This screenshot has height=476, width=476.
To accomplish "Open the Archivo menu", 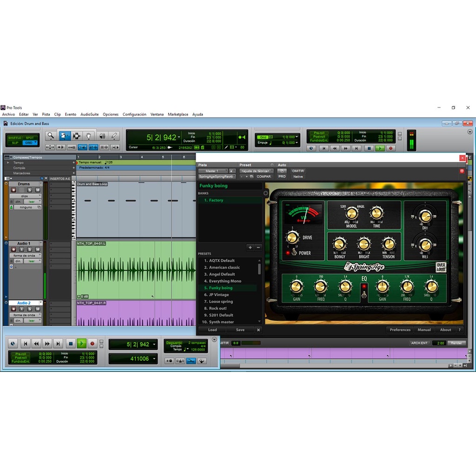I will coord(8,114).
